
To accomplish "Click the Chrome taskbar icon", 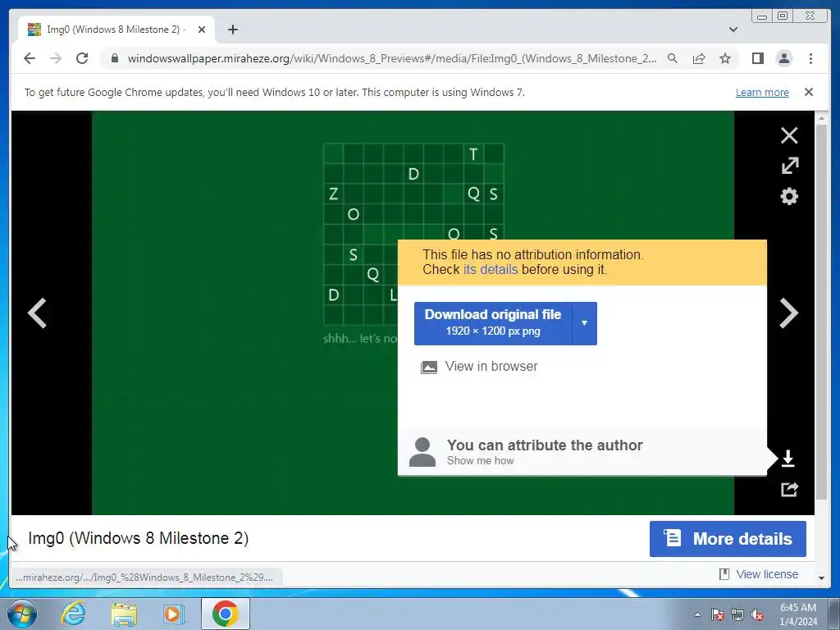I will (x=225, y=614).
